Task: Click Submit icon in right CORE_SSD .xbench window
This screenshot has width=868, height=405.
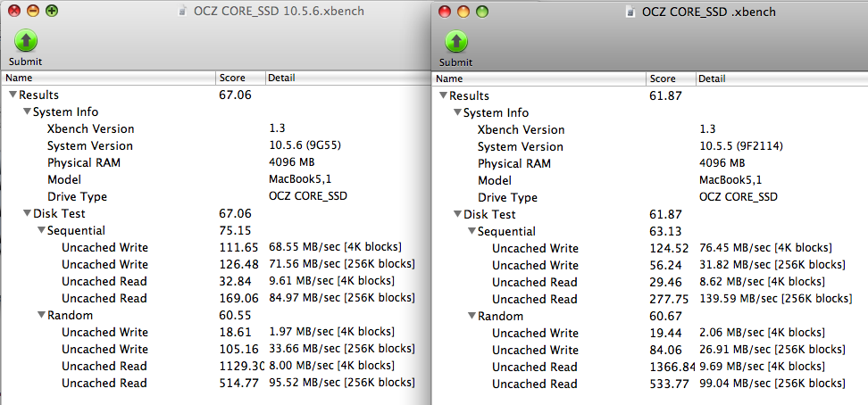Action: click(x=456, y=42)
